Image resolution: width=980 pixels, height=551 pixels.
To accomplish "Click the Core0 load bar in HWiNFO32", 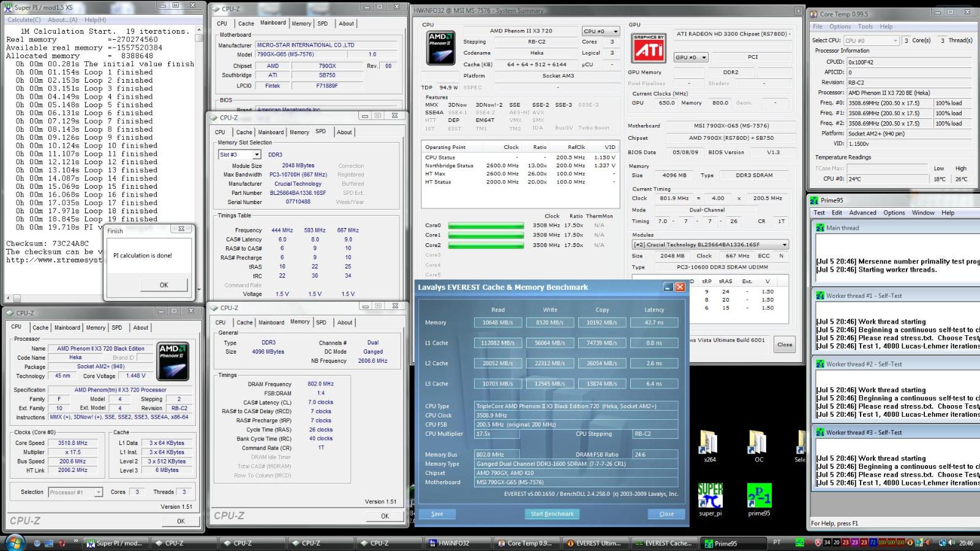I will pyautogui.click(x=486, y=225).
